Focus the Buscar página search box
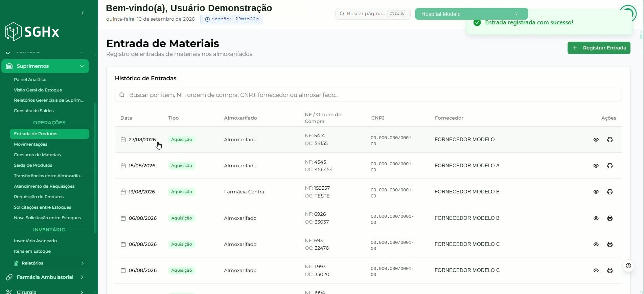Screen dimensions: 644x294 (372, 14)
